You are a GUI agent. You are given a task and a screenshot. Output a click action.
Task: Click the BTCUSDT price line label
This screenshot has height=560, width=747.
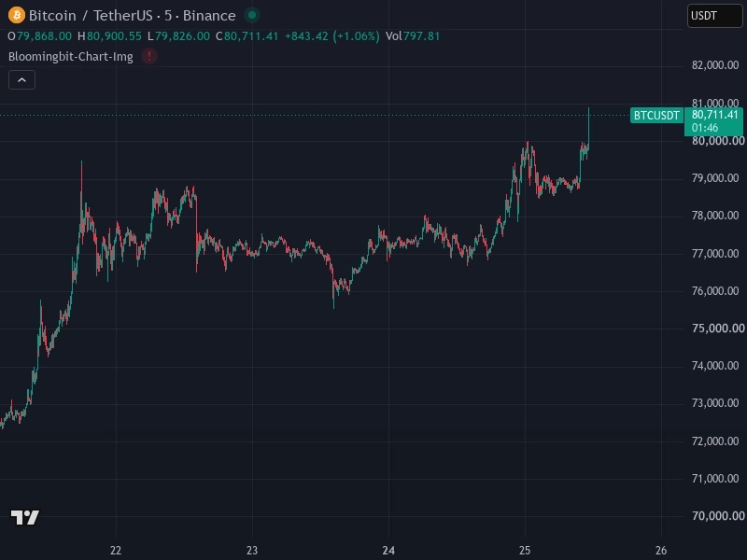point(656,115)
